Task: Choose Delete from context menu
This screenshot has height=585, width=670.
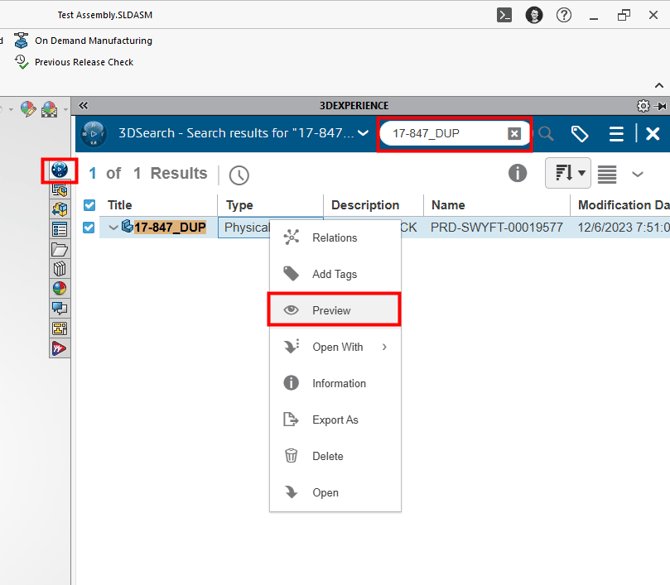Action: tap(335, 456)
